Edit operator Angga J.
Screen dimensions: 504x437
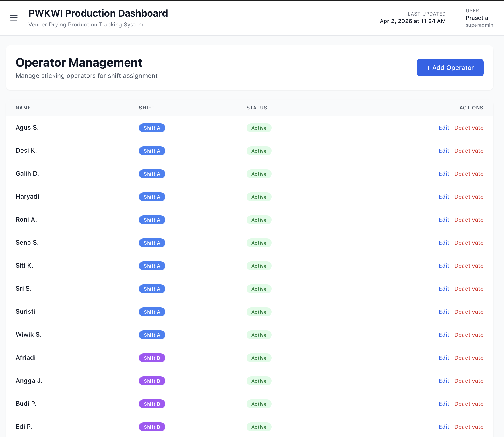(x=444, y=381)
